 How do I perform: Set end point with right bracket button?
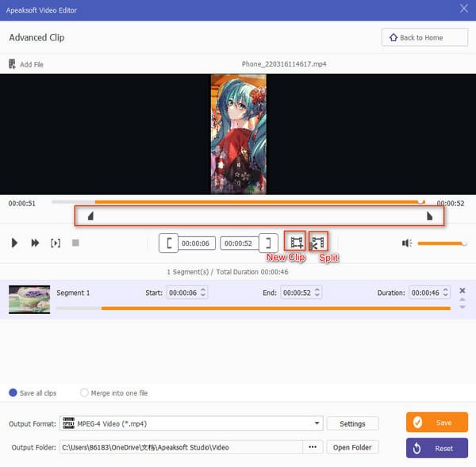click(x=268, y=243)
